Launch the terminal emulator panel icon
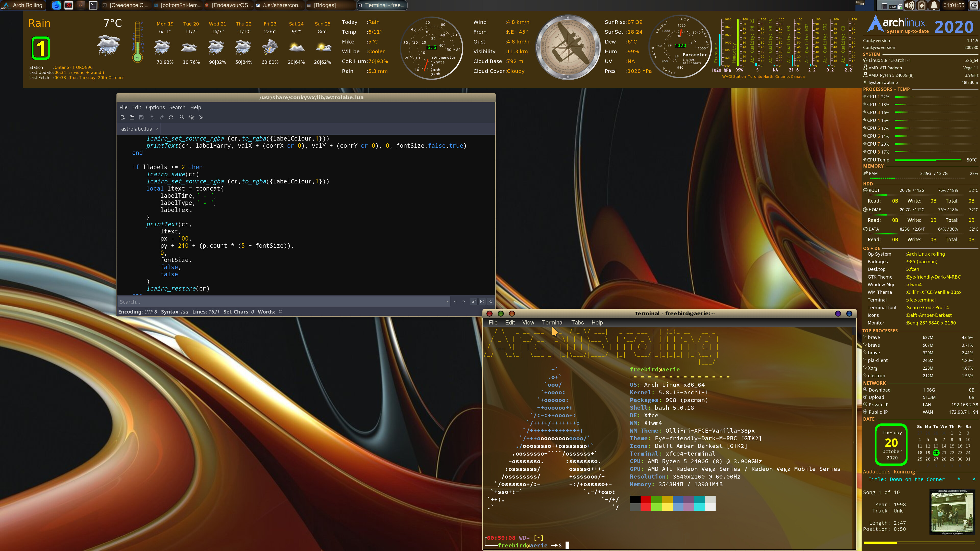The height and width of the screenshot is (551, 980). pos(93,5)
